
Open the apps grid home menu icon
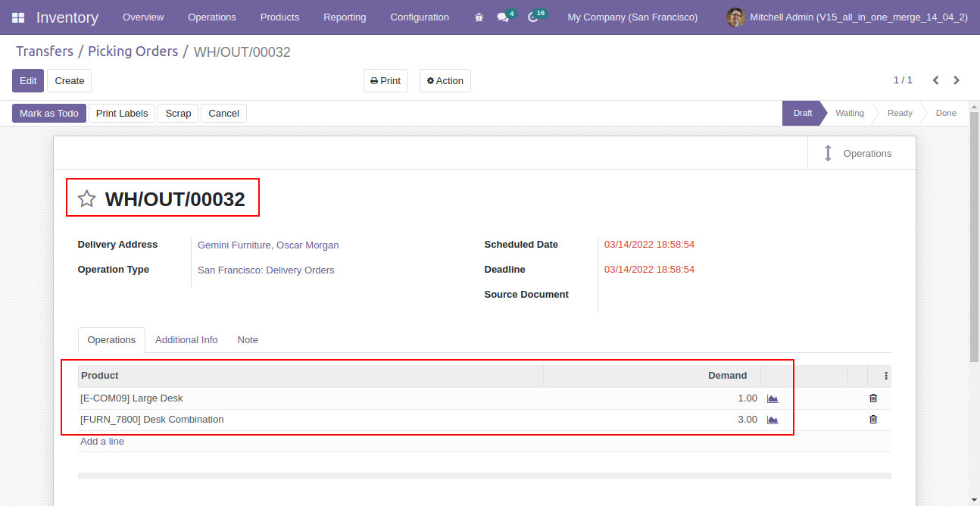(18, 17)
